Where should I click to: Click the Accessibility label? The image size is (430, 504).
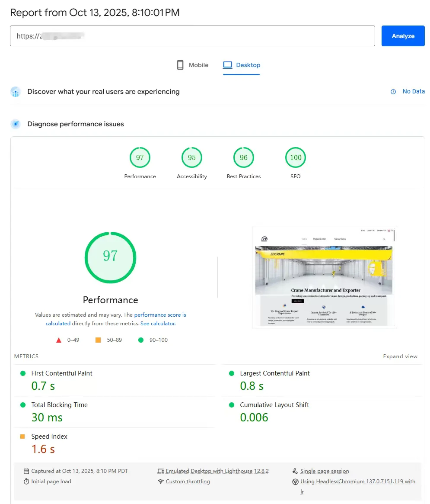click(192, 177)
